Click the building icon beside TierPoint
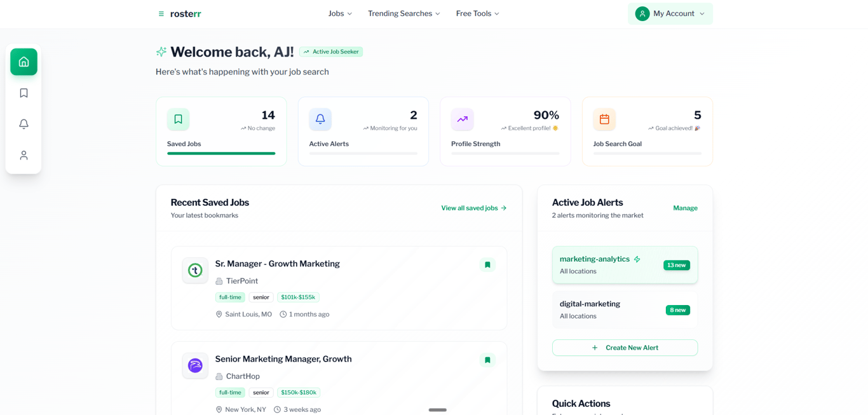 pos(219,282)
